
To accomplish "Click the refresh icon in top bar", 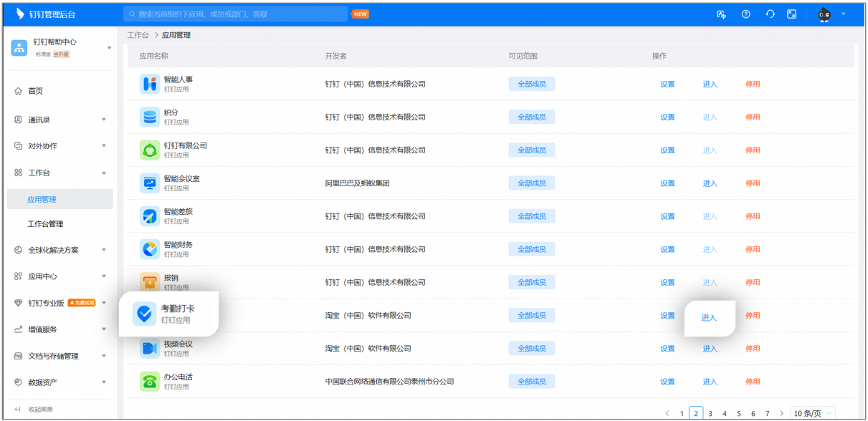I will click(x=770, y=14).
